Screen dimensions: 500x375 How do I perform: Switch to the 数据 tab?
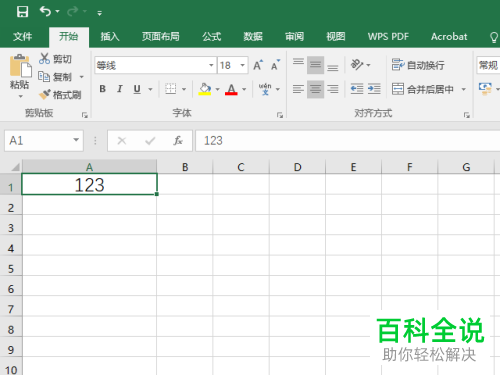[x=253, y=36]
